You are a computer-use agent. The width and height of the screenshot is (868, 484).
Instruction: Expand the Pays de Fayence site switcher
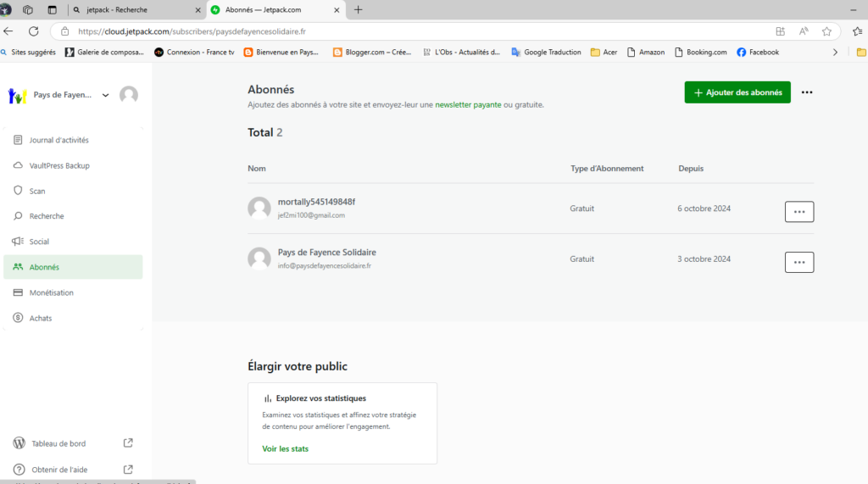tap(105, 95)
